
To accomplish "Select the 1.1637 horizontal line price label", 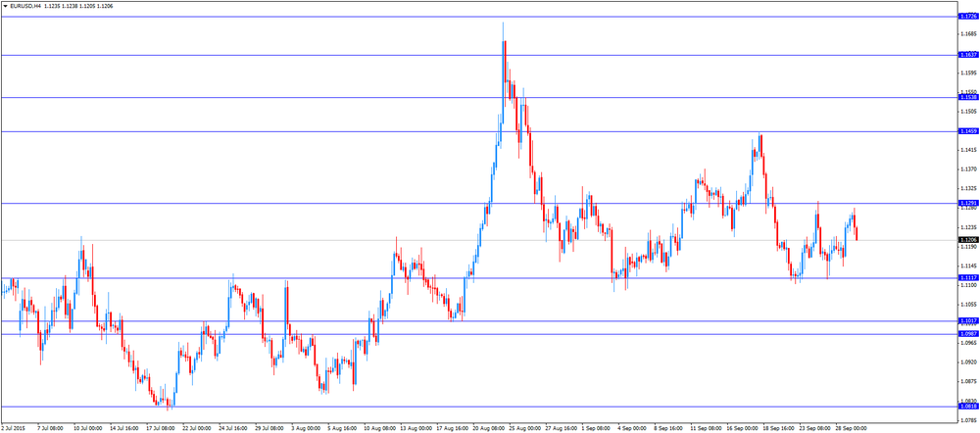I will (967, 55).
